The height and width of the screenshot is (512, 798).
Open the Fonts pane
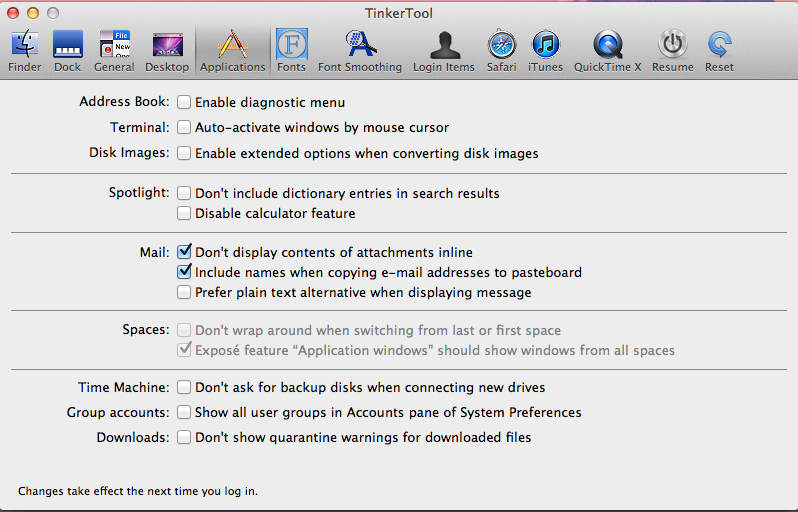(x=291, y=51)
